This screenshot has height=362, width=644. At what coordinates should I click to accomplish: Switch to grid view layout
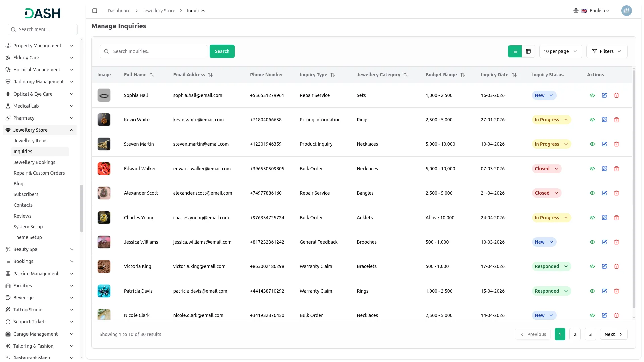[x=528, y=51]
